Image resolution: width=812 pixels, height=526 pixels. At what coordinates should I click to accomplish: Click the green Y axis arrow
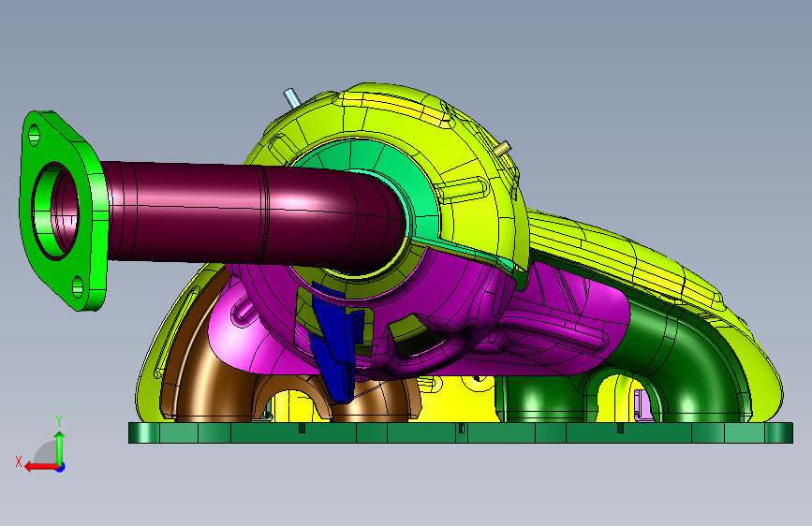tap(60, 447)
